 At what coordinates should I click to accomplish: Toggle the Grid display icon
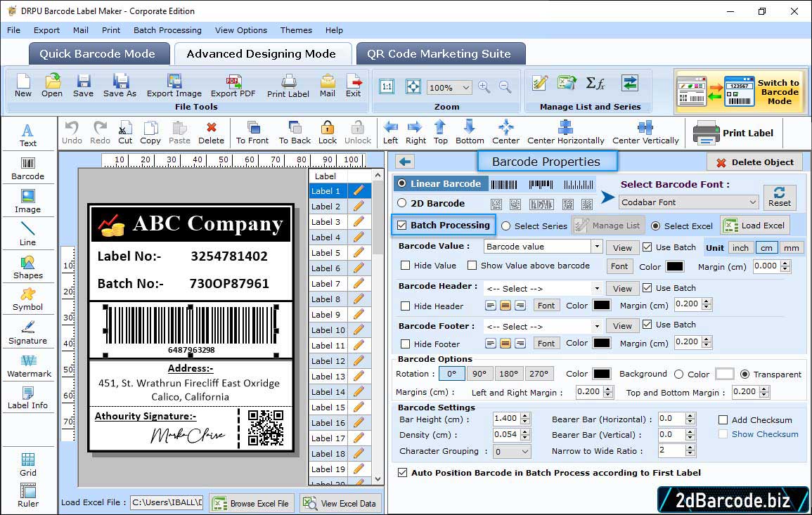(28, 465)
